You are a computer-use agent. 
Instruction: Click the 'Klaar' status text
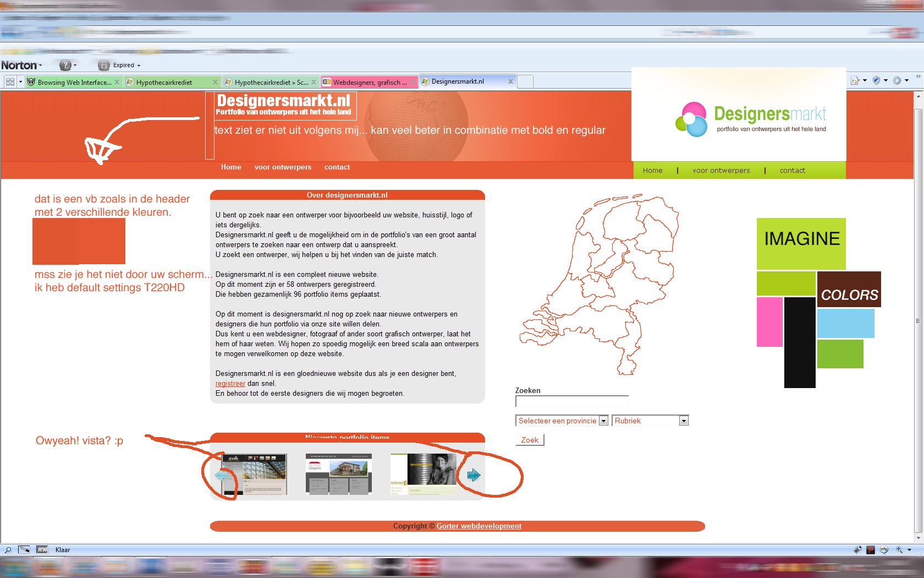63,550
